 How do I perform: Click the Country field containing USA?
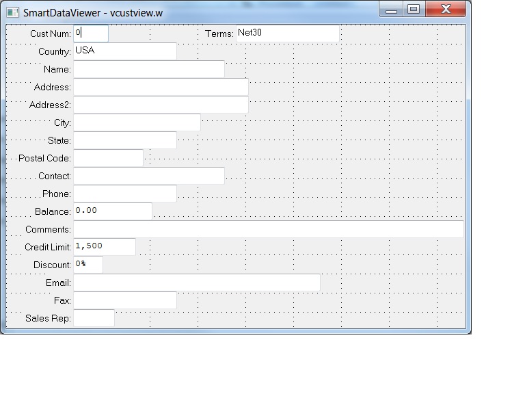click(125, 51)
